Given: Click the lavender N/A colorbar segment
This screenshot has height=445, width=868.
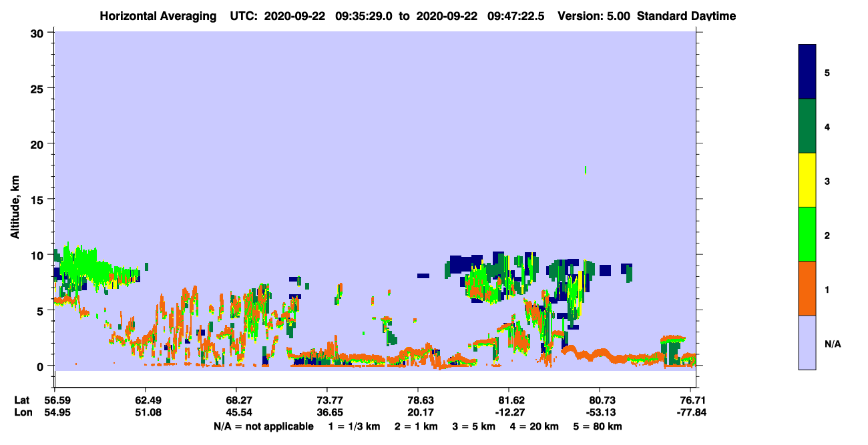Looking at the screenshot, I should pos(807,342).
